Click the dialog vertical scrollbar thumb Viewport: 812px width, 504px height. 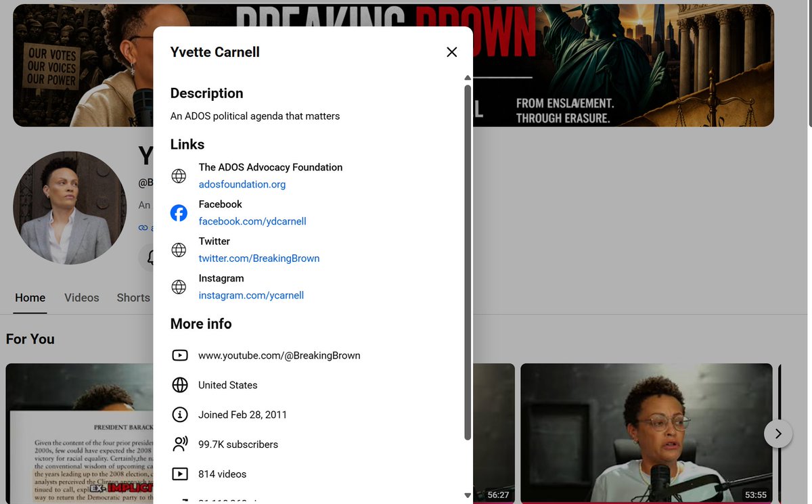pyautogui.click(x=468, y=262)
